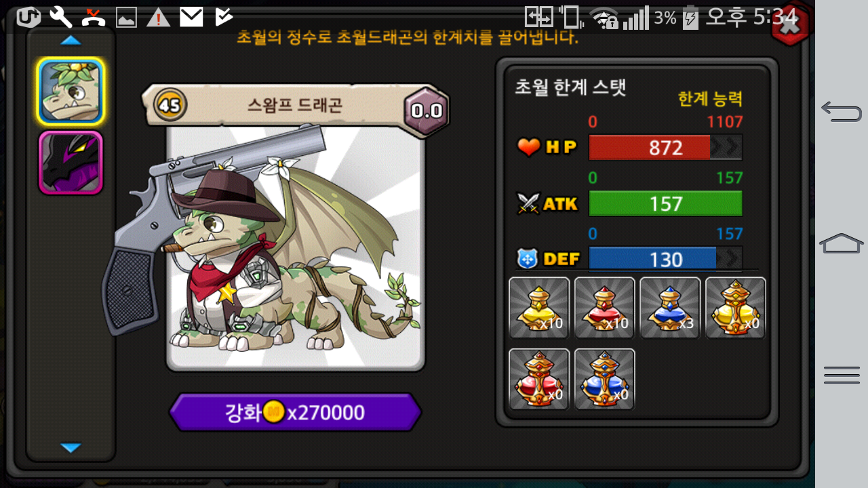Image resolution: width=868 pixels, height=488 pixels.
Task: Tap the blue essence potion x3
Action: pos(670,308)
